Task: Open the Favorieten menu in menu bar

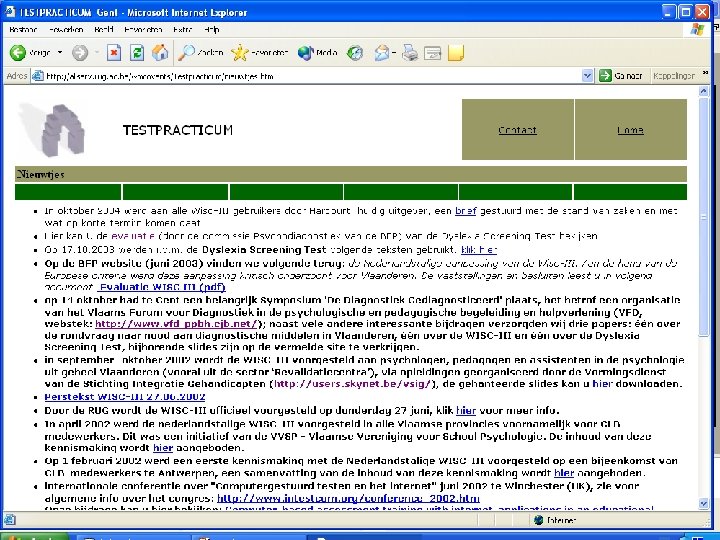Action: pyautogui.click(x=143, y=30)
